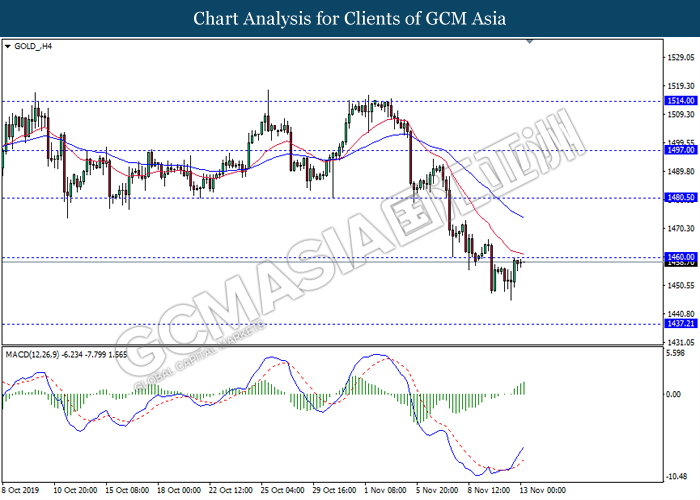Click the 25 Oct 04:00 time label
This screenshot has width=700, height=500.
(x=283, y=490)
